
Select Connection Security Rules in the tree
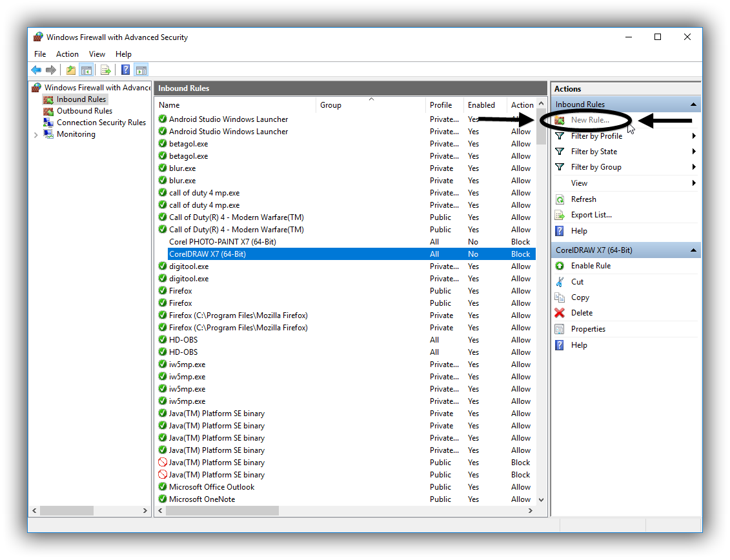pos(101,123)
